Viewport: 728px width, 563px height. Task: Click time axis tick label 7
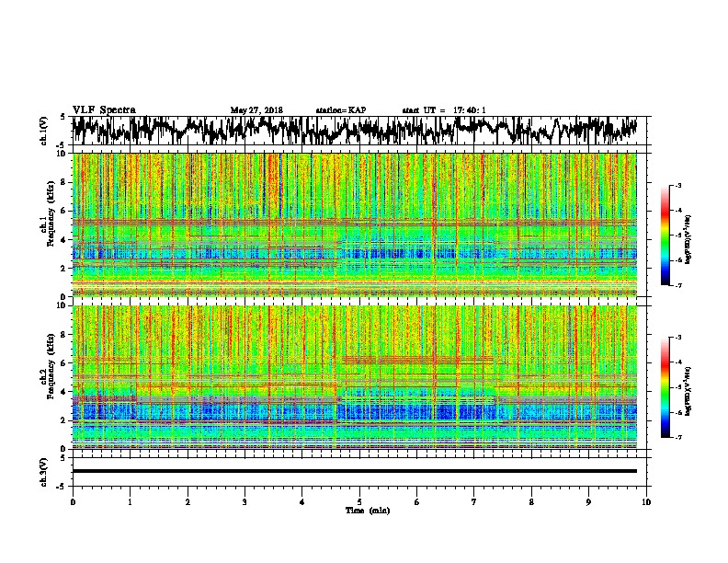pyautogui.click(x=474, y=502)
